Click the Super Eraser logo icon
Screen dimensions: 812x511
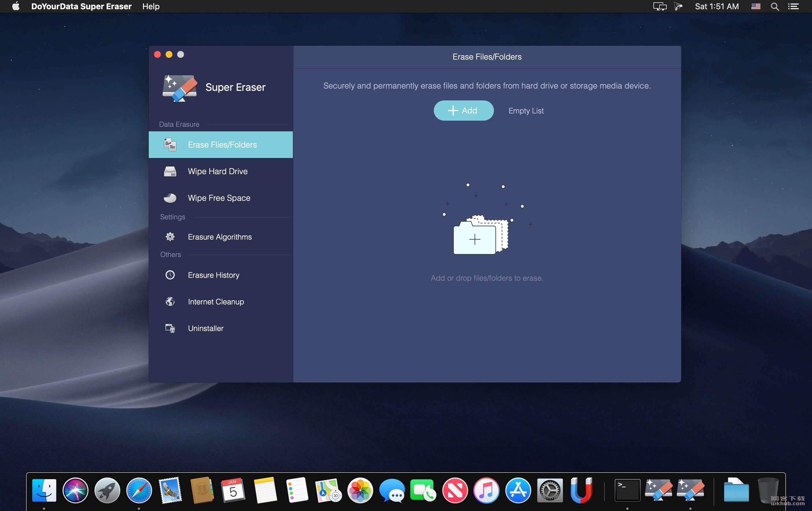tap(179, 88)
